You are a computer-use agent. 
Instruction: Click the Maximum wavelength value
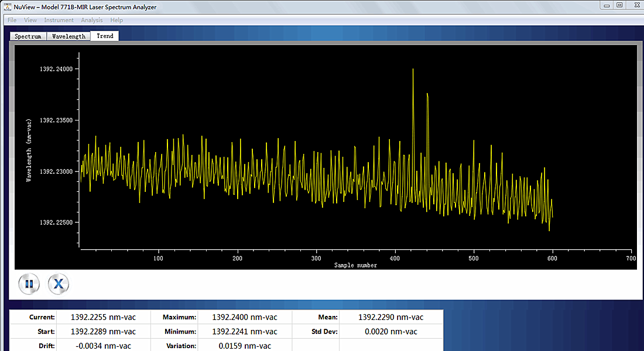(x=244, y=317)
